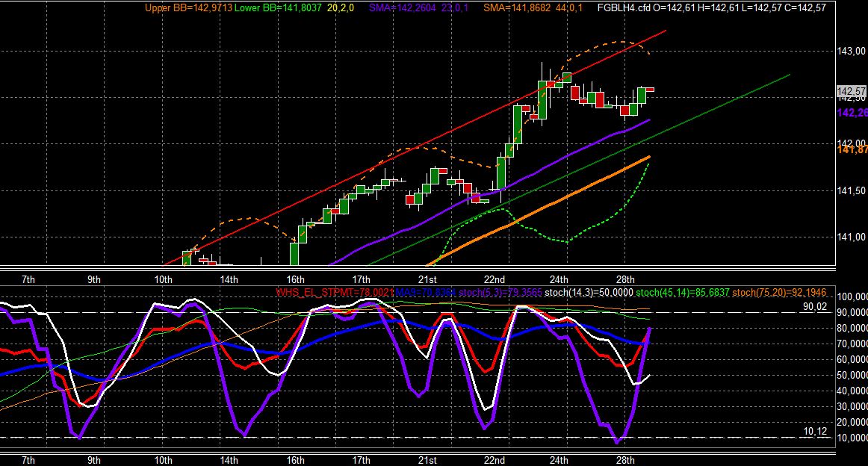The width and height of the screenshot is (868, 466).
Task: Click the 143,00 price axis label
Action: 851,52
